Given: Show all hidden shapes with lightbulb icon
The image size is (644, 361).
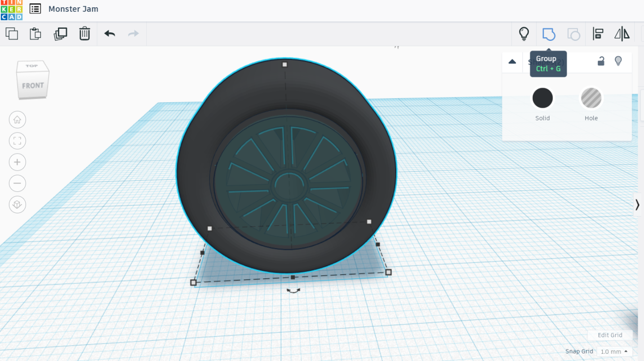Looking at the screenshot, I should coord(524,34).
